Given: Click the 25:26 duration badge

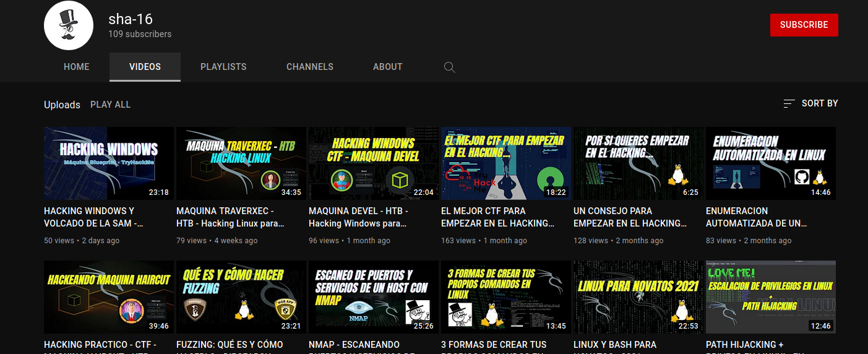Looking at the screenshot, I should (424, 326).
